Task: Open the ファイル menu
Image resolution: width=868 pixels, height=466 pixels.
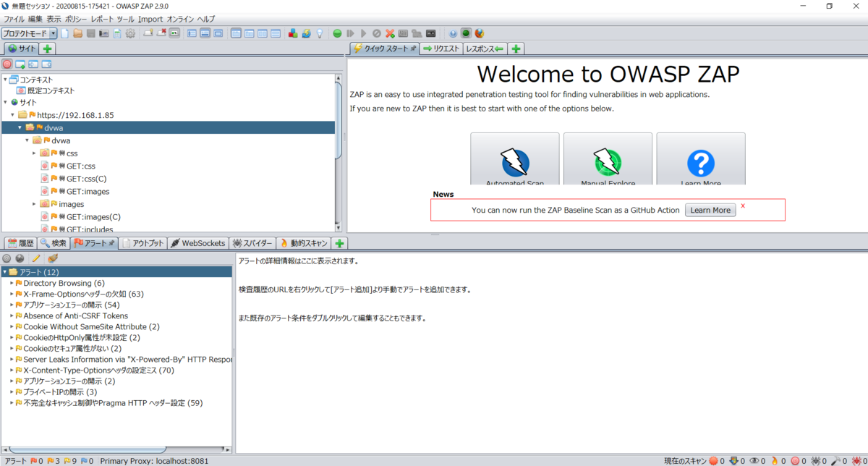Action: click(x=14, y=19)
